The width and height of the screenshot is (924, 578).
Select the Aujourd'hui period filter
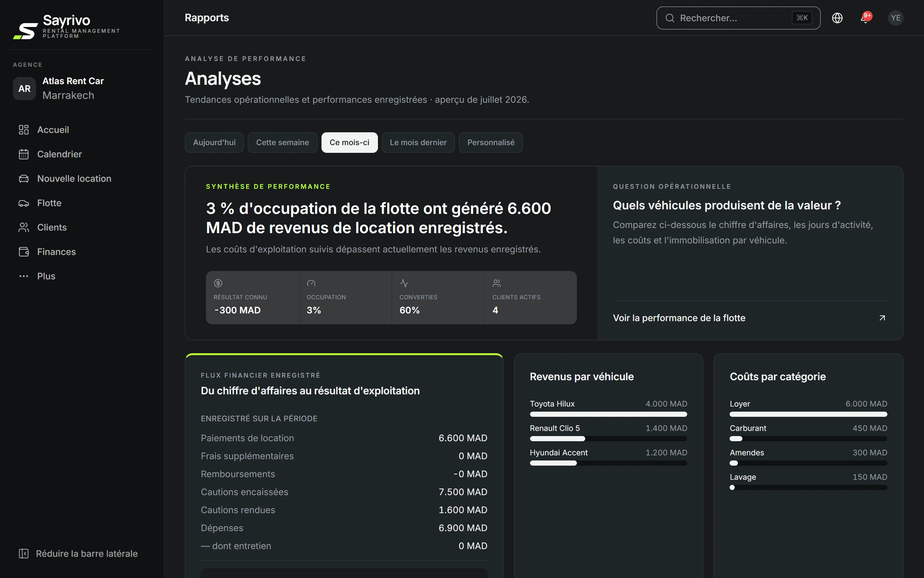coord(214,143)
